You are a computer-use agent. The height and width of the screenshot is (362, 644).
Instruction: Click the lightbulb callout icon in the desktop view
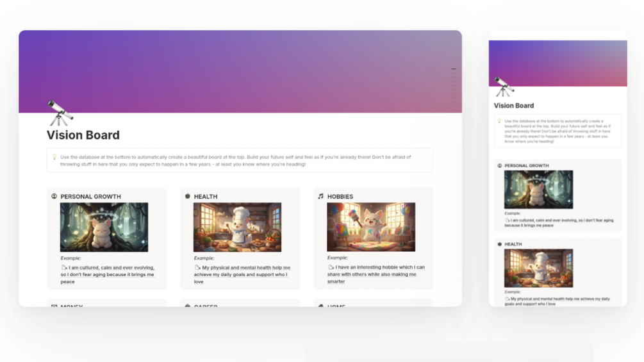54,157
